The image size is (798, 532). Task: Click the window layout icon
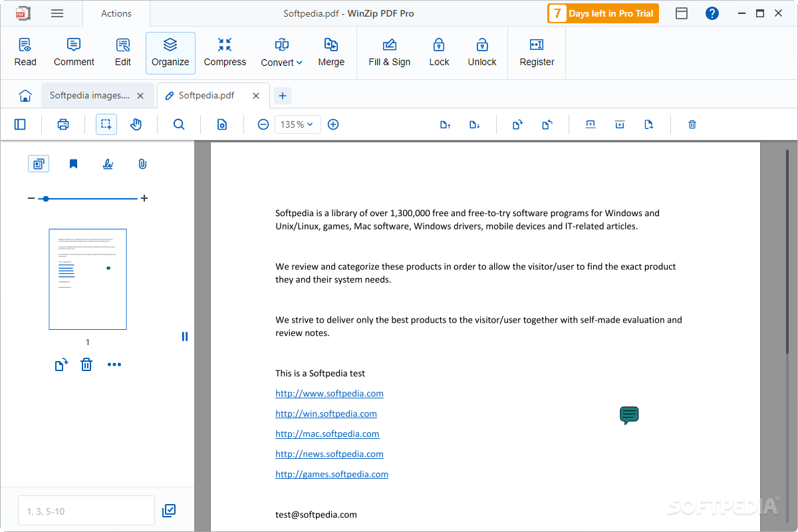click(x=682, y=13)
